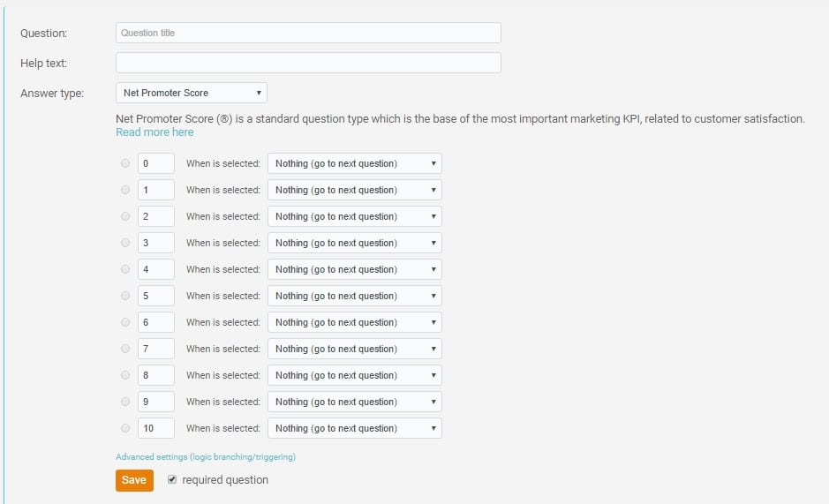
Task: Select the radio button for score 5
Action: click(125, 296)
